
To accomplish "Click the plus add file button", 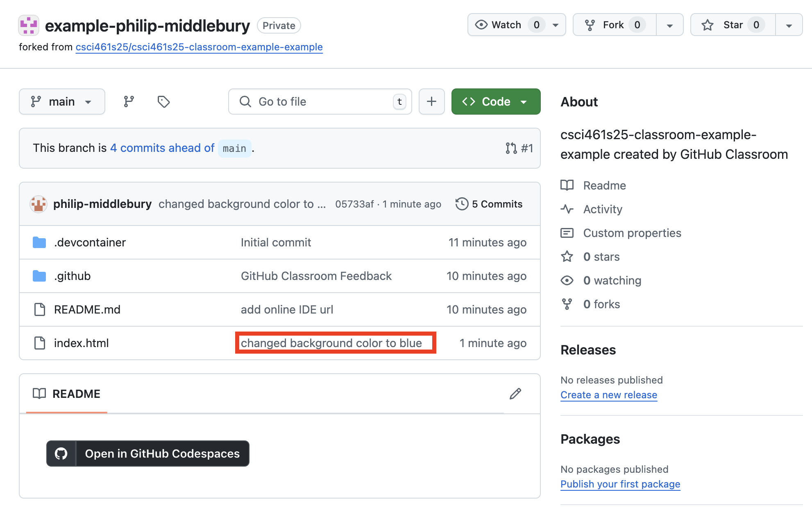I will point(431,102).
